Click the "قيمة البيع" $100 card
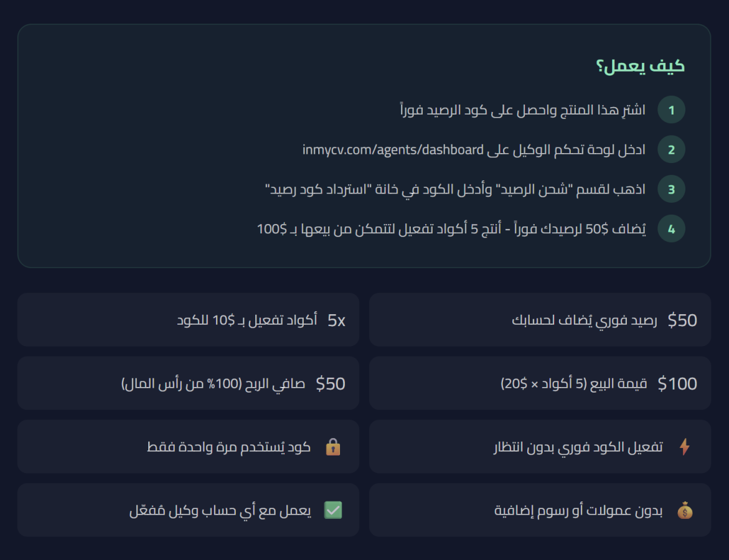The image size is (729, 560). click(540, 383)
